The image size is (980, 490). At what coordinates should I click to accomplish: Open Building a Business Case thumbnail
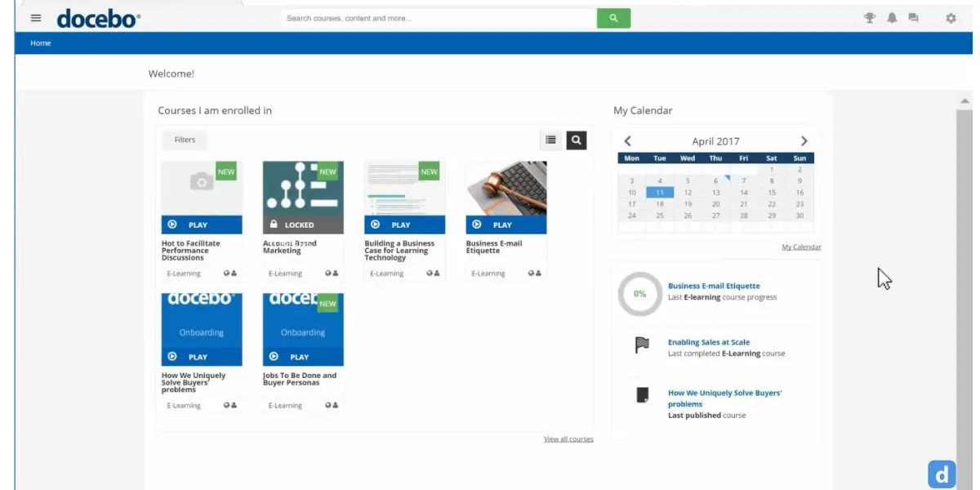[x=404, y=189]
